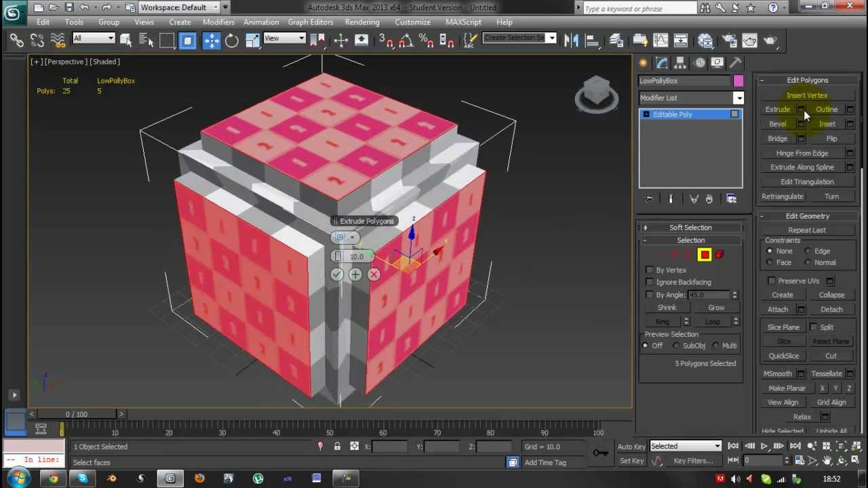Open the Display command panel tab

click(x=717, y=63)
